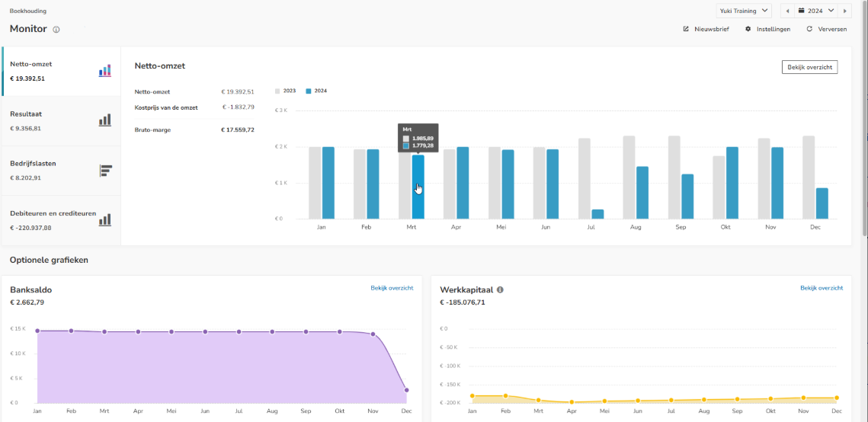Click the grey 2023 bar for Okt

719,187
